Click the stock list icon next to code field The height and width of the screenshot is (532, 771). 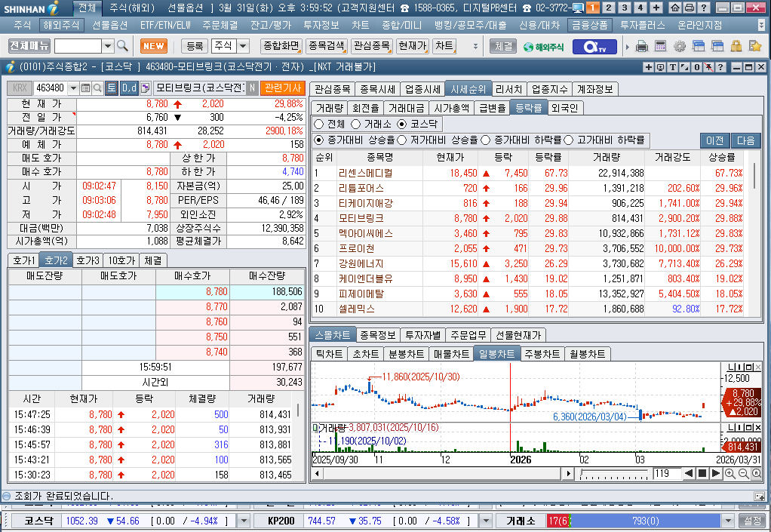85,88
